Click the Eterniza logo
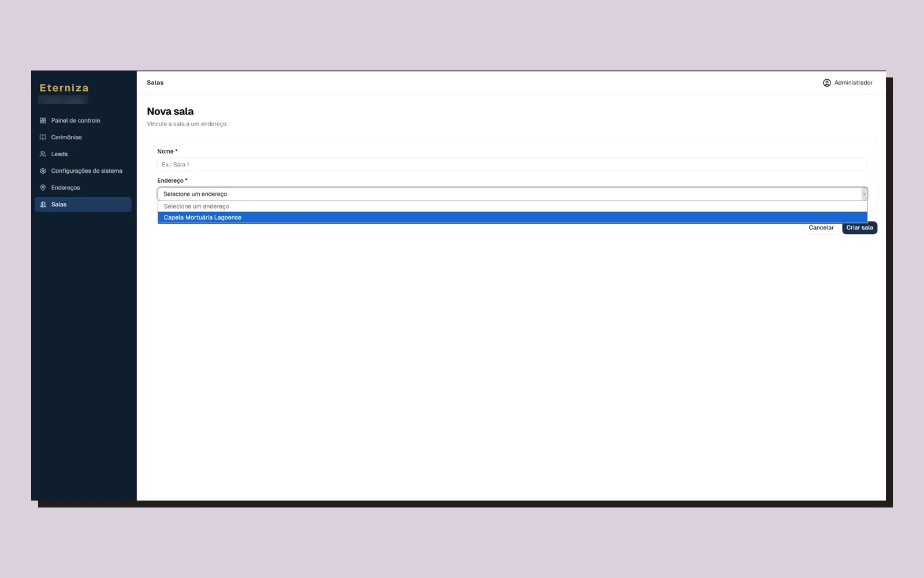924x578 pixels. pyautogui.click(x=64, y=88)
